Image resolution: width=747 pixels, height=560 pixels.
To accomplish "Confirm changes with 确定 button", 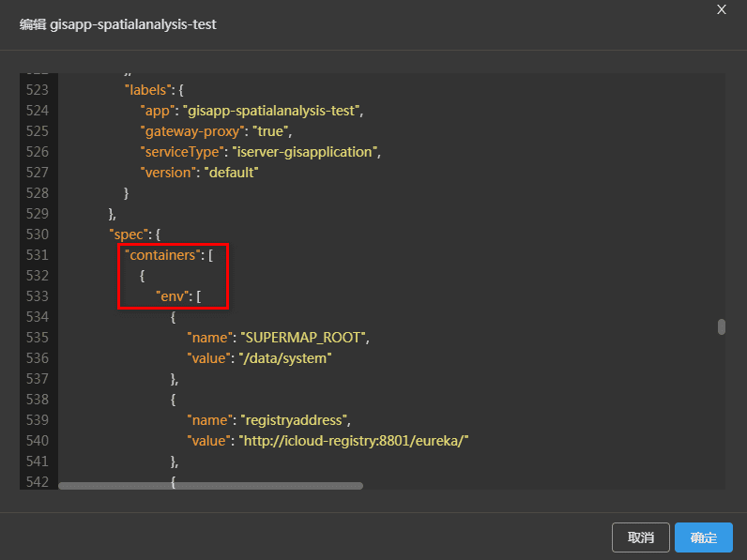I will click(x=704, y=537).
